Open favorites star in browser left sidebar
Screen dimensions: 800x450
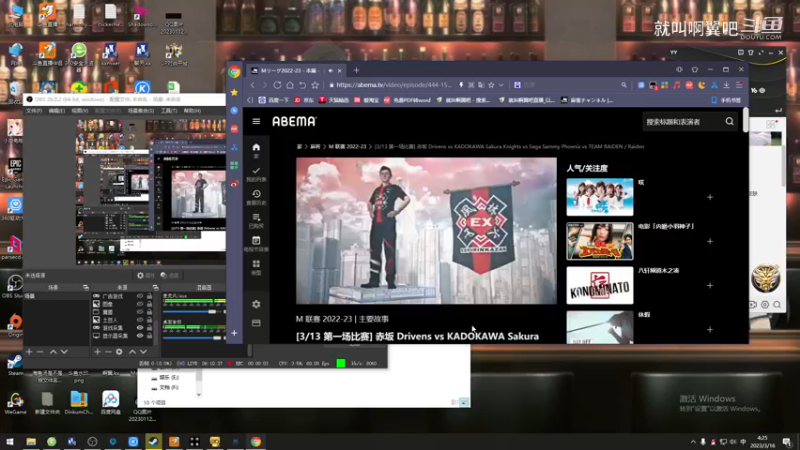click(234, 92)
